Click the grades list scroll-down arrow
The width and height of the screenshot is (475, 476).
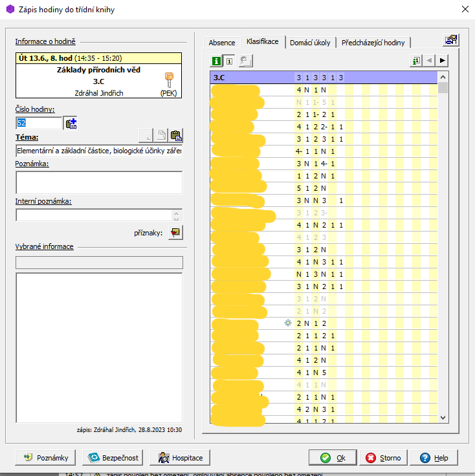coord(443,418)
